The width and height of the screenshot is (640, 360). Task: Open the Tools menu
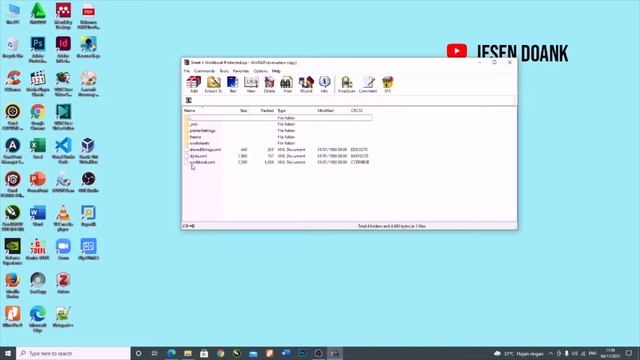tap(224, 71)
